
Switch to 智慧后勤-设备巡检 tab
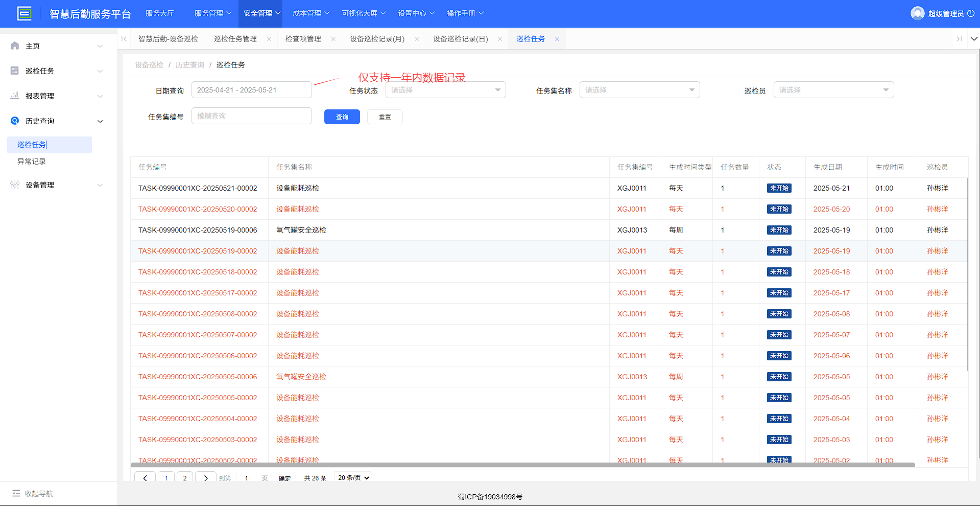pyautogui.click(x=168, y=39)
